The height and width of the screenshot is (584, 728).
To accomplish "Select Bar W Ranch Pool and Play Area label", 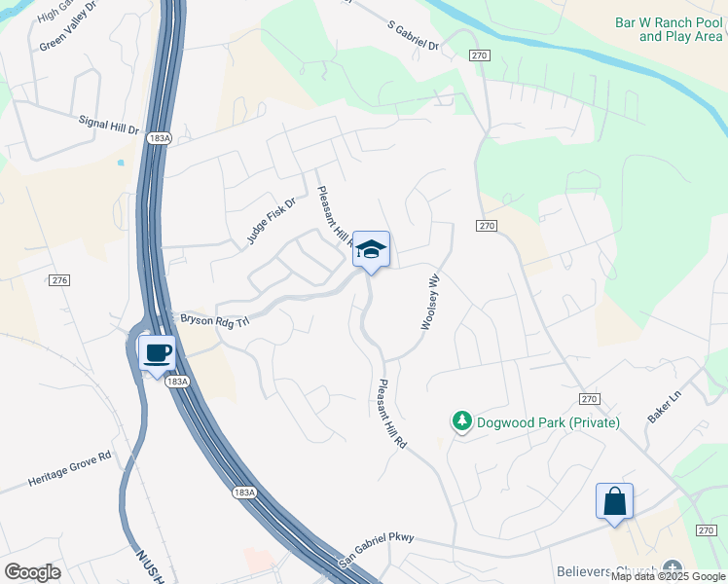I will [x=669, y=29].
